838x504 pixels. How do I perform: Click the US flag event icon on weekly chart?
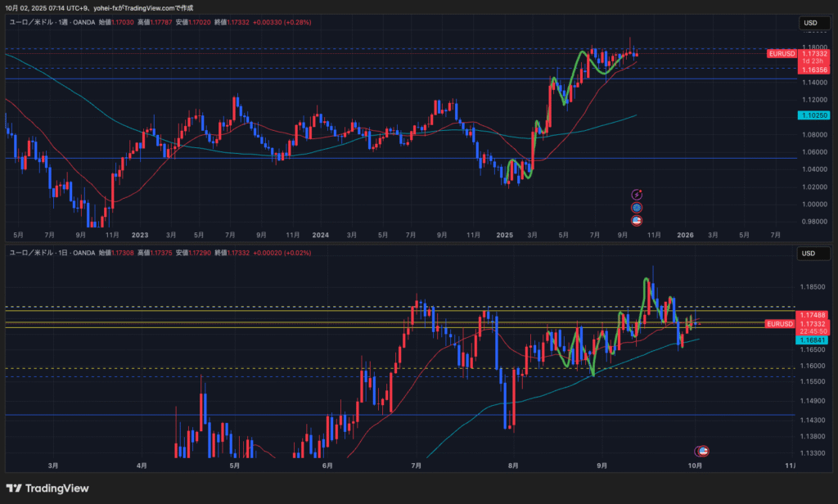[637, 221]
